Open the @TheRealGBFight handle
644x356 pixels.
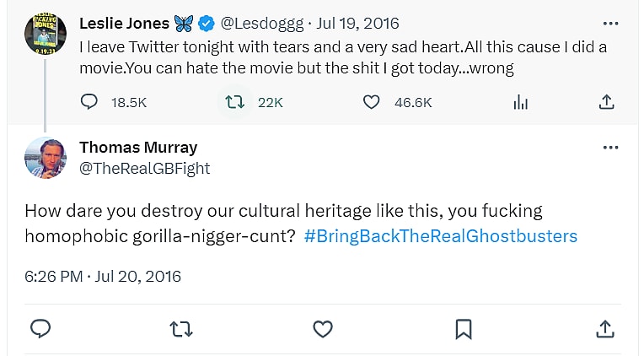click(x=144, y=168)
